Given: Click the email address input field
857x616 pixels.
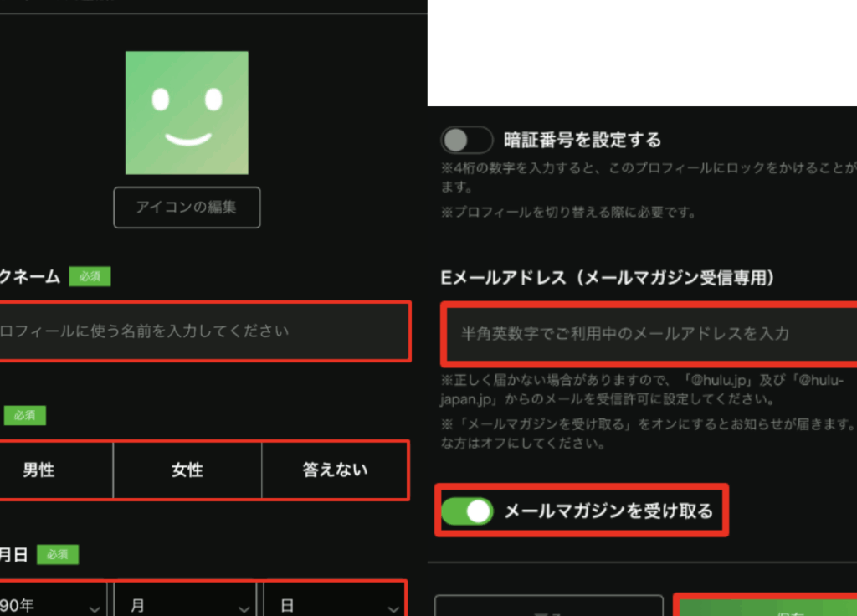Looking at the screenshot, I should click(649, 333).
